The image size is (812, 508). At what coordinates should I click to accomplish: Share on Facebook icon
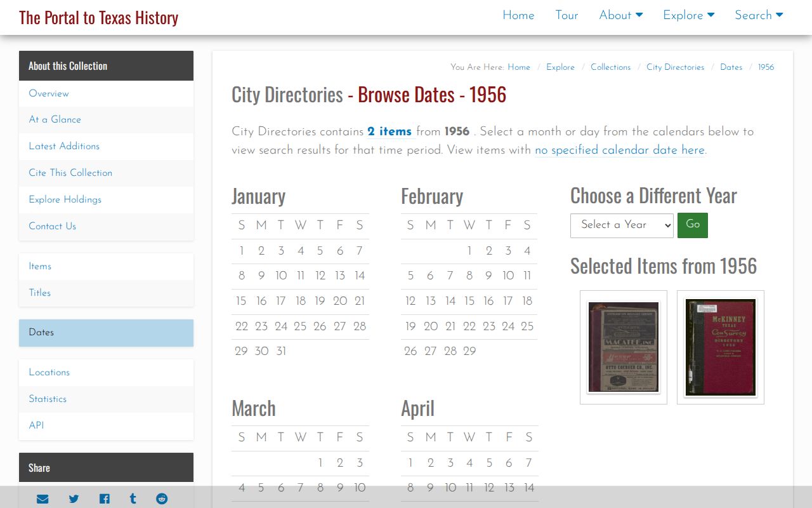coord(105,499)
